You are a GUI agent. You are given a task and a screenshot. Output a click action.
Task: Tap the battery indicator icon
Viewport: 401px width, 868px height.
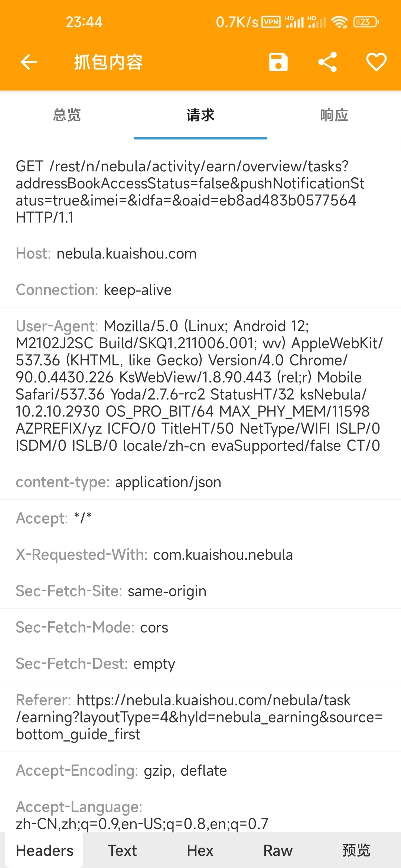pyautogui.click(x=366, y=22)
